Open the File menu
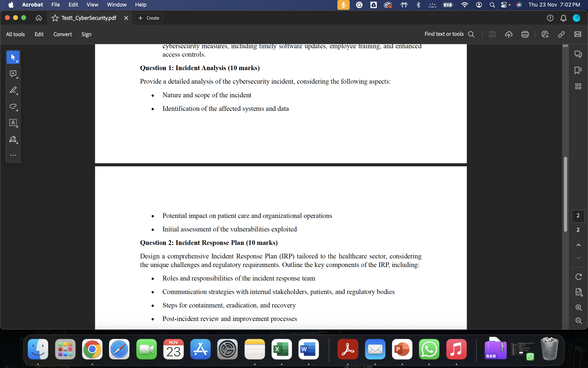 (56, 5)
